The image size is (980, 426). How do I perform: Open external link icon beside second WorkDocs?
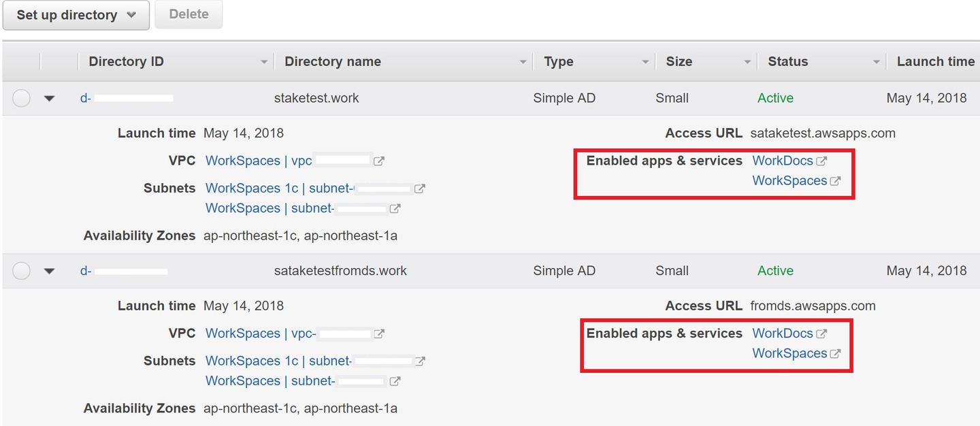point(821,334)
